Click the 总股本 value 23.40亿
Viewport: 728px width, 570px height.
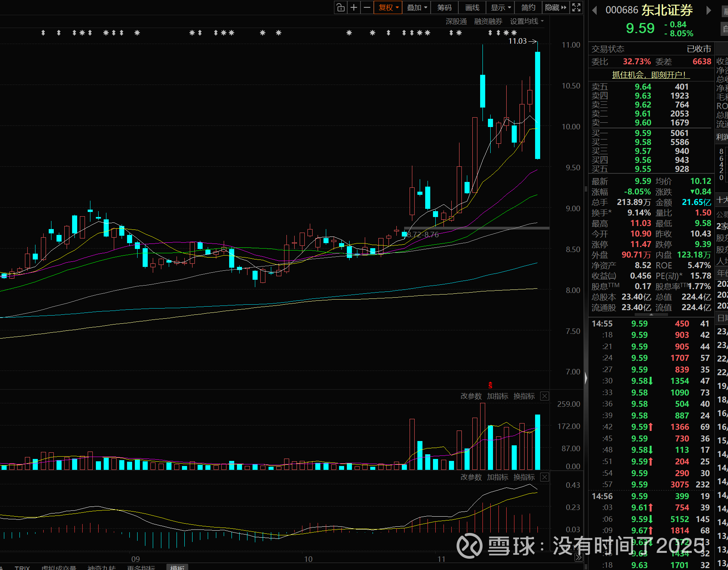click(x=636, y=297)
